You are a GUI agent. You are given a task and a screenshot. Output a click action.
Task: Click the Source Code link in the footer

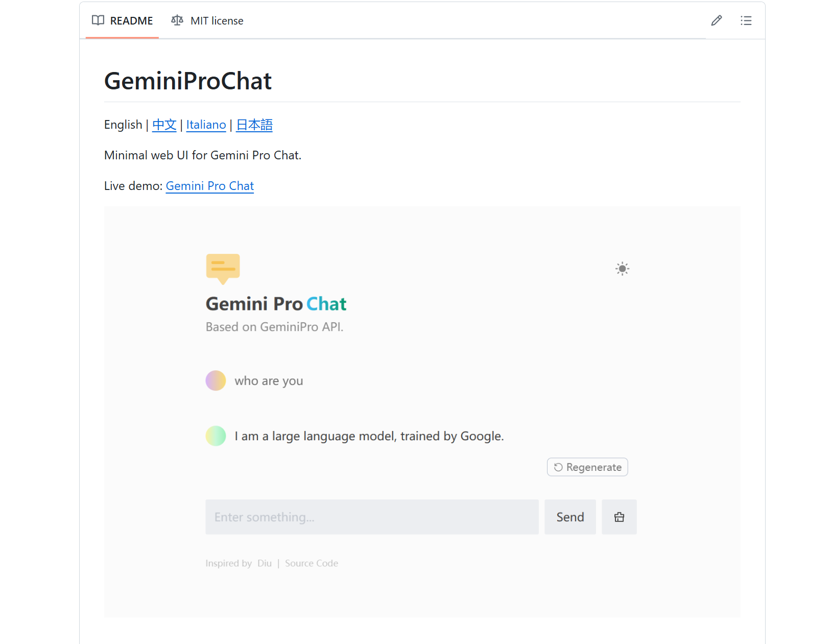[x=312, y=563]
